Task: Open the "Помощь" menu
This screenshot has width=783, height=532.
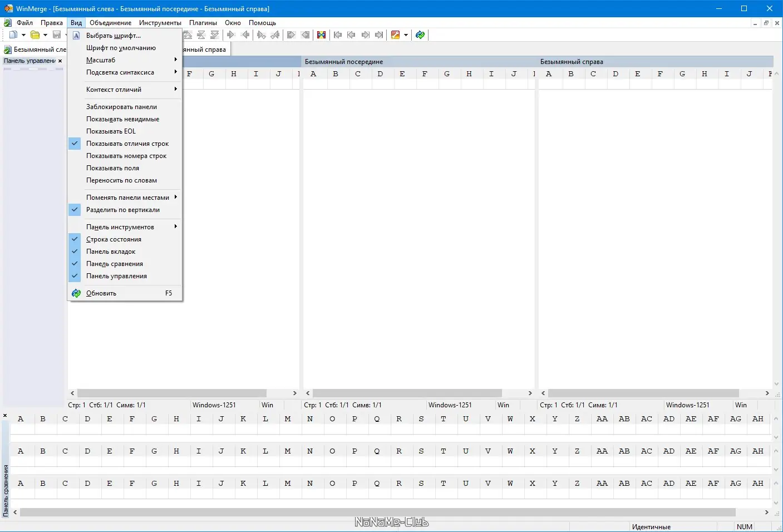Action: (263, 23)
